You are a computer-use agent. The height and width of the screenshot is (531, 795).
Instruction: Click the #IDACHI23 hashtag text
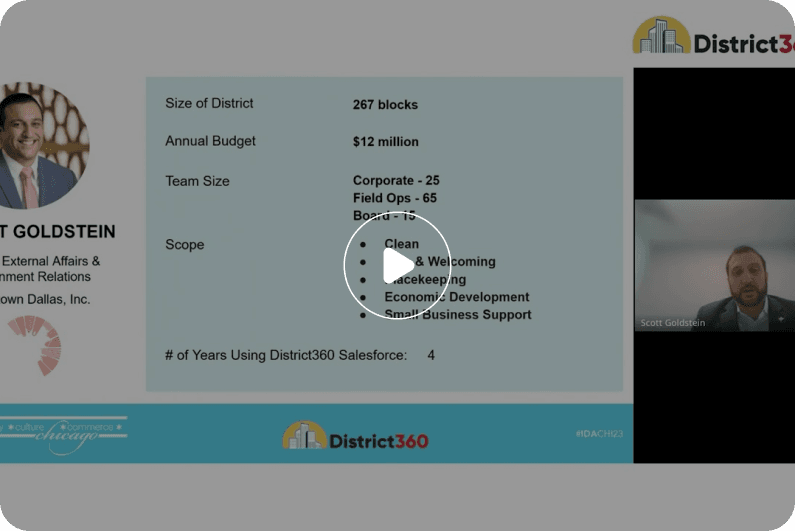click(x=599, y=434)
